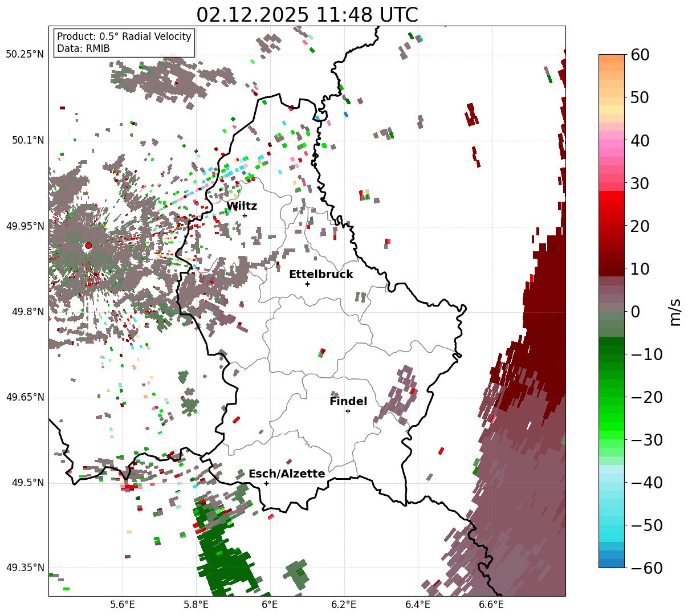The height and width of the screenshot is (616, 688).
Task: Select the Esch/Alzette city label
Action: pos(287,474)
